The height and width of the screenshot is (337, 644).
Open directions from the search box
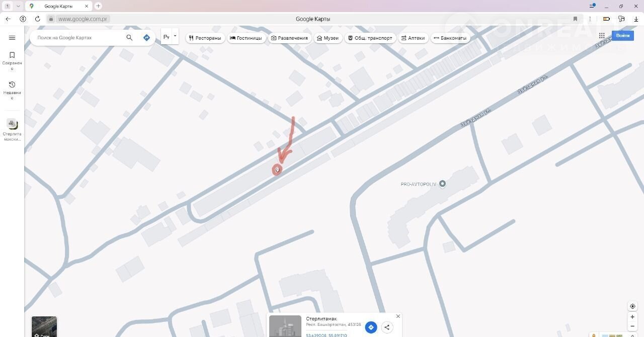(146, 38)
